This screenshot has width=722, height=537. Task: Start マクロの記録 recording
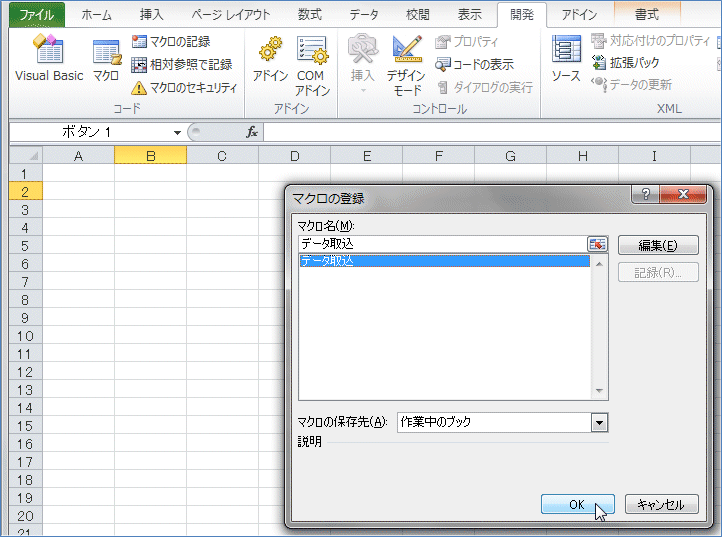point(171,41)
